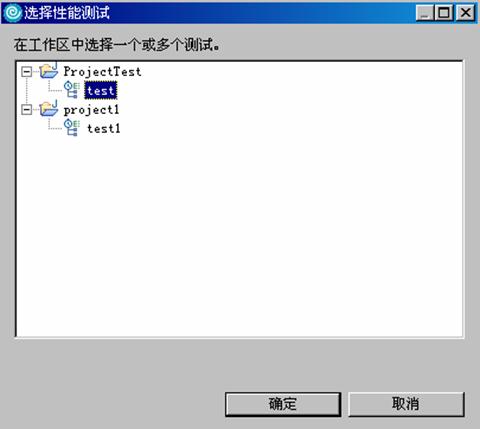The height and width of the screenshot is (429, 480).
Task: Click blank gray area left of 确定
Action: (113, 404)
